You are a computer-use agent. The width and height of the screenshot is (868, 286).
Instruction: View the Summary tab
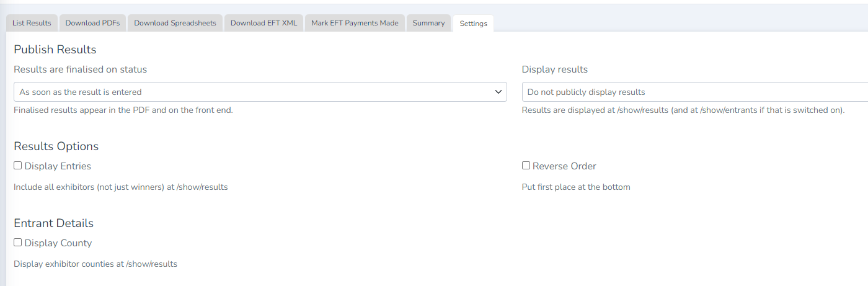click(x=428, y=23)
